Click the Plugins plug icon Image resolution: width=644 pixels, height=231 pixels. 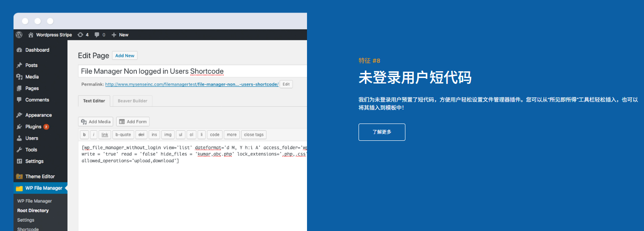tap(19, 126)
